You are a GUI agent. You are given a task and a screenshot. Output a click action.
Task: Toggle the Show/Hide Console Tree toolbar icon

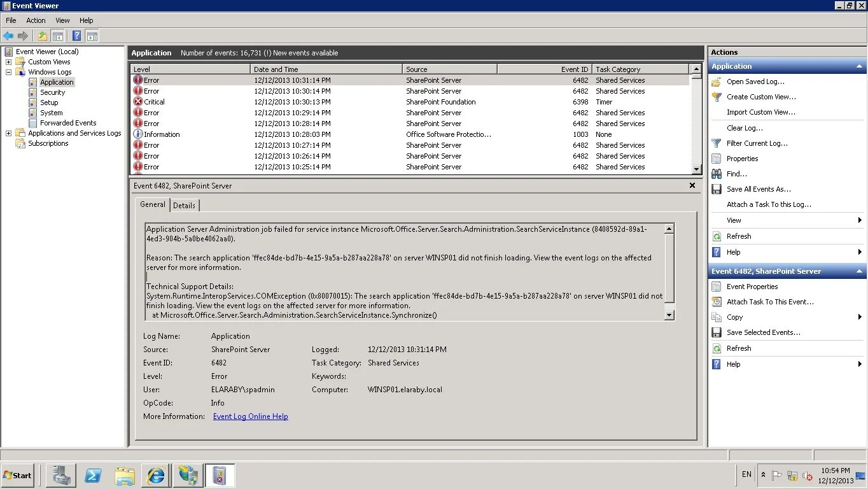[57, 36]
